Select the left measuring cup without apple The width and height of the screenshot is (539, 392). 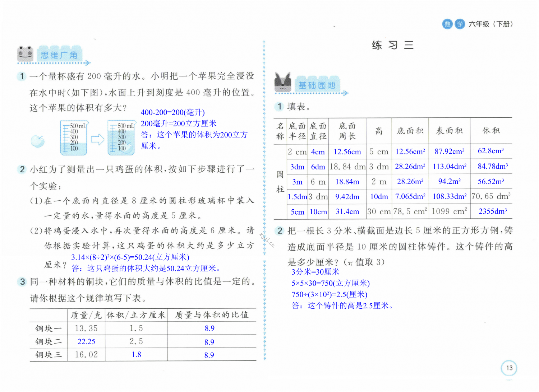click(x=74, y=138)
